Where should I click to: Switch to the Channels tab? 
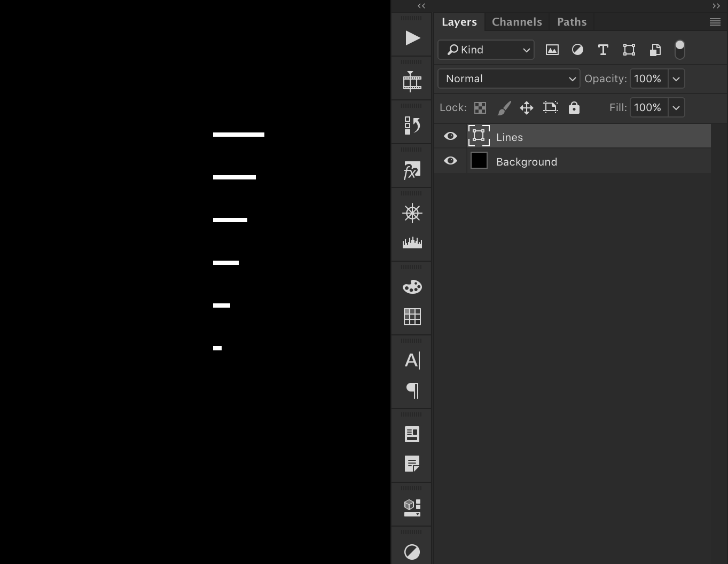tap(516, 21)
